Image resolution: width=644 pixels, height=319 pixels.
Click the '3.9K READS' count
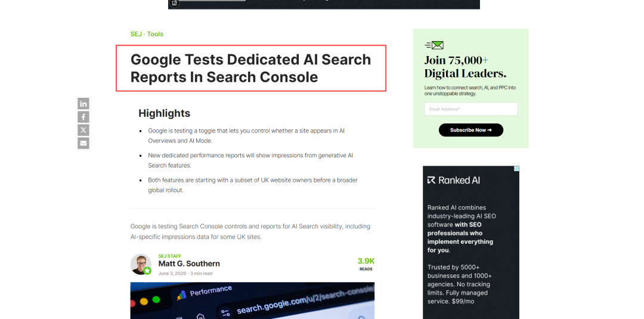(x=366, y=264)
